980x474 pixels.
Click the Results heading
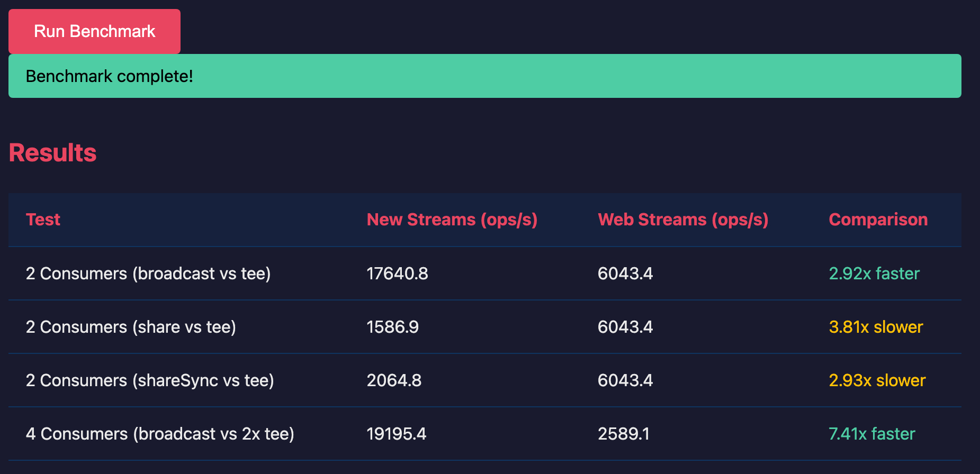(x=52, y=153)
